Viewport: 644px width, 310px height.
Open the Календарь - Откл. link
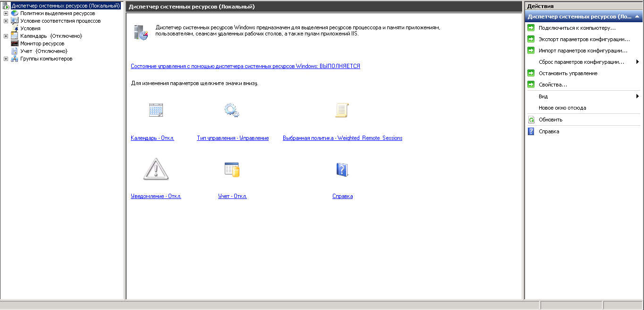click(153, 138)
